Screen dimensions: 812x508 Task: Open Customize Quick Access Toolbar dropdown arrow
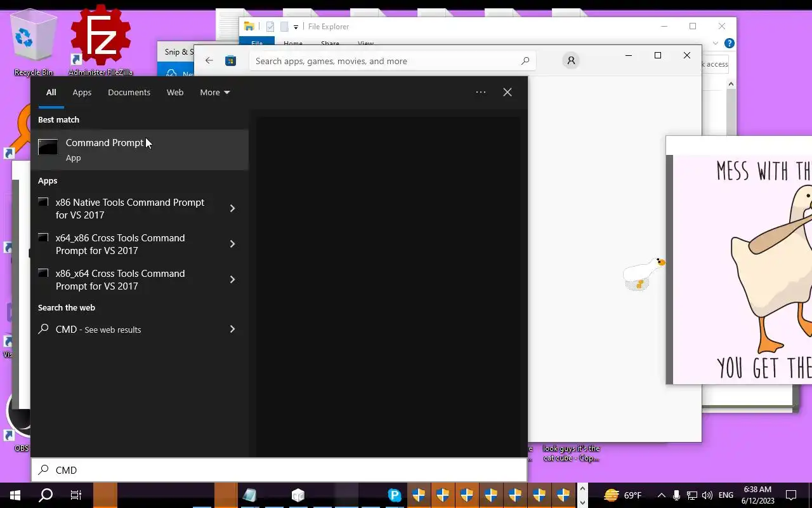coord(296,27)
